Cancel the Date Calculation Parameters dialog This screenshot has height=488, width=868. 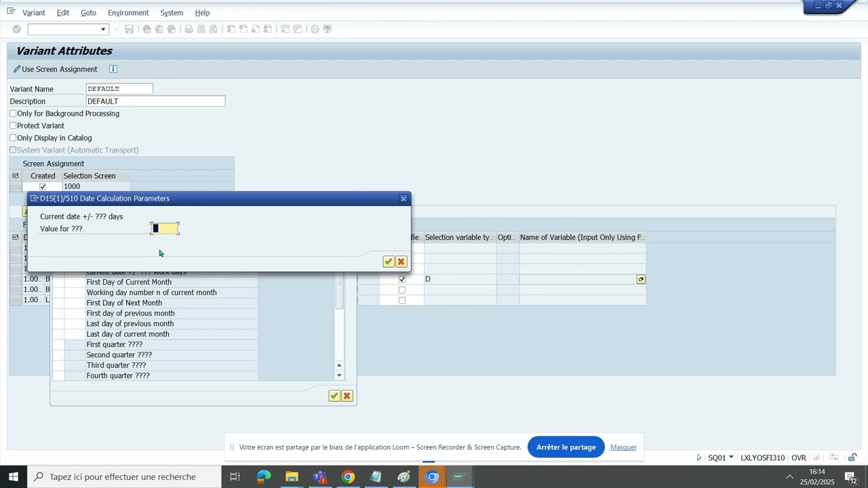[x=401, y=262]
